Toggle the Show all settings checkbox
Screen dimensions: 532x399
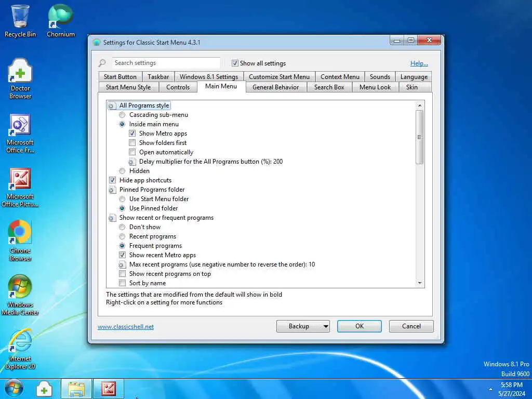pyautogui.click(x=235, y=63)
